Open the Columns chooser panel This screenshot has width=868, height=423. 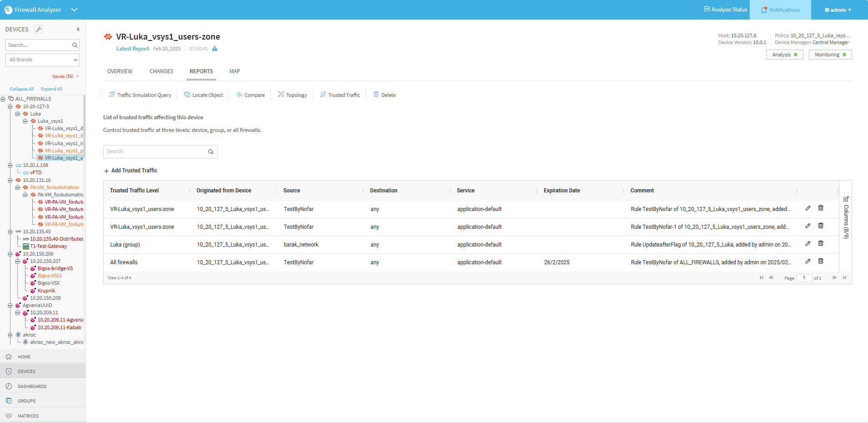point(846,218)
